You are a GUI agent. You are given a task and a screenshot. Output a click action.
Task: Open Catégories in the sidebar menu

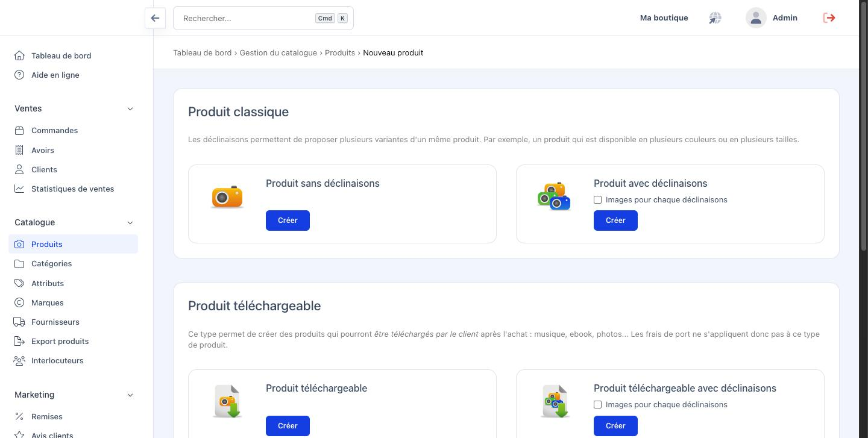coord(73,264)
